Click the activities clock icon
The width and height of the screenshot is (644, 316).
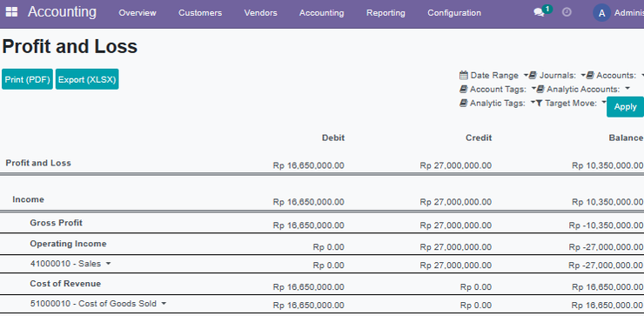(x=567, y=12)
